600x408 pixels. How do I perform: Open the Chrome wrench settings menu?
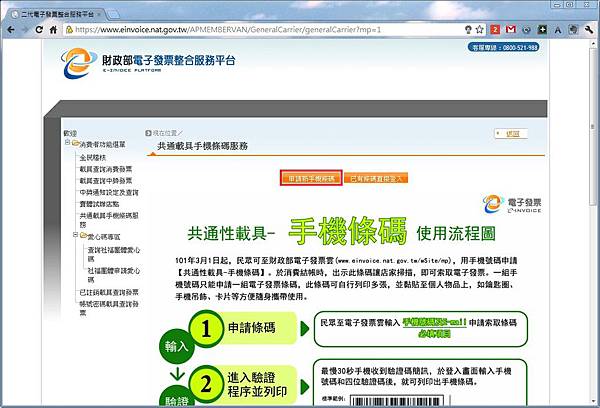(x=589, y=29)
